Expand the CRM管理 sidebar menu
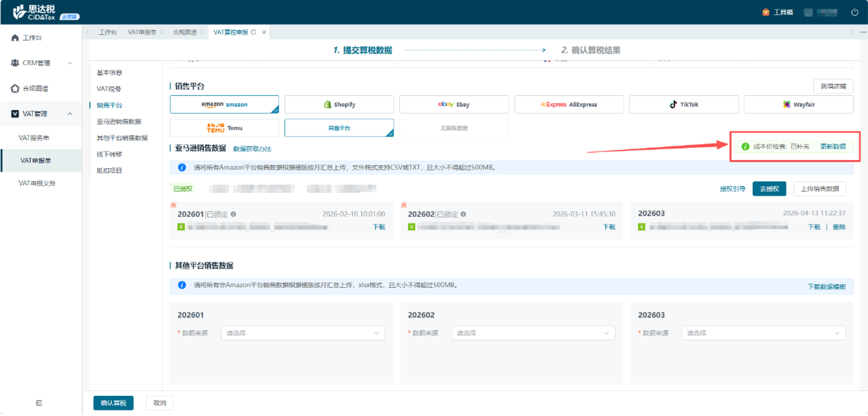Screen dimensions: 868x416 click(41, 63)
